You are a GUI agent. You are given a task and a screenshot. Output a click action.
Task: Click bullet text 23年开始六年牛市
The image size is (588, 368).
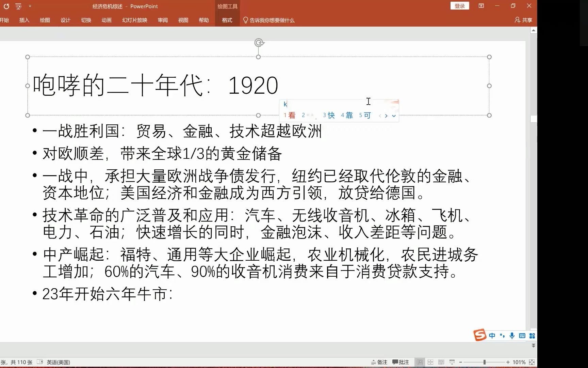tap(108, 294)
